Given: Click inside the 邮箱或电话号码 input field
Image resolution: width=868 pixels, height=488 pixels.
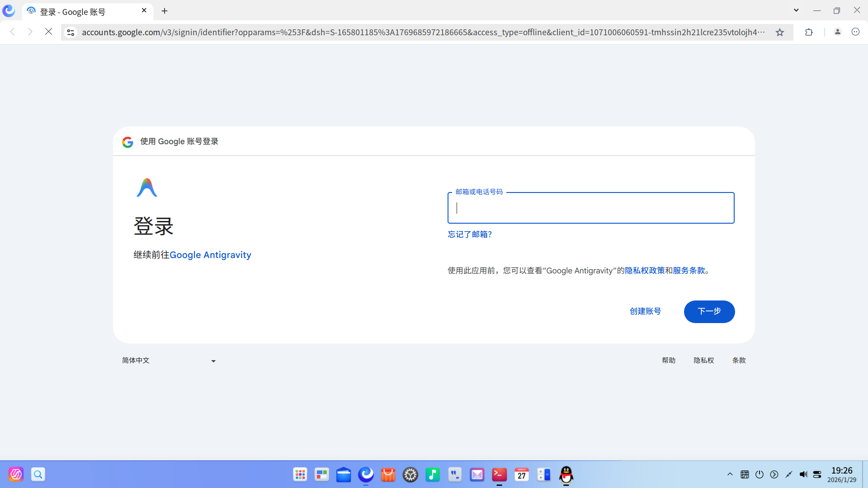Looking at the screenshot, I should pos(590,208).
